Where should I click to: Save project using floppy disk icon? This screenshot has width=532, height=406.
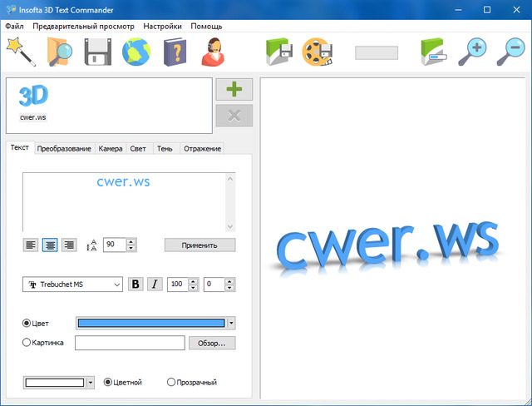pos(97,52)
